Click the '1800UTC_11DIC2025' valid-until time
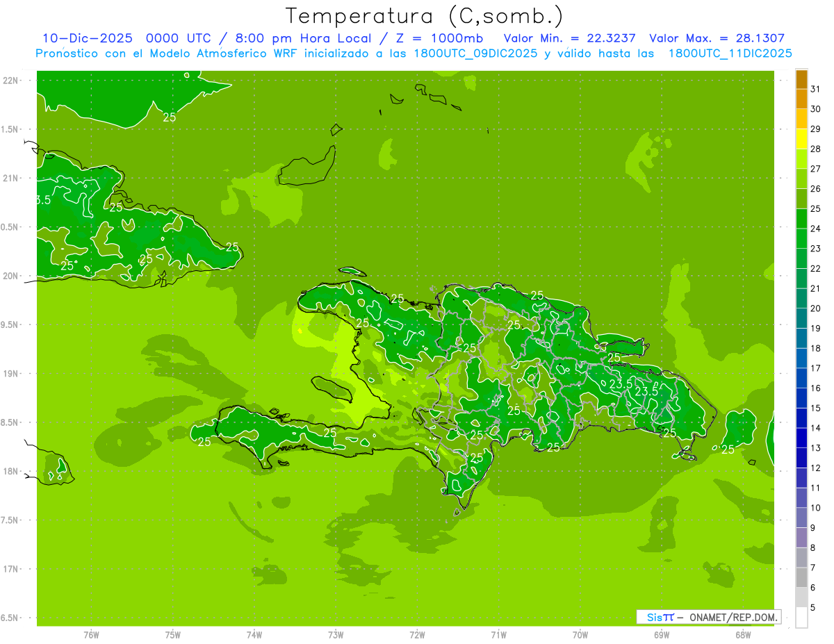The height and width of the screenshot is (644, 834). 730,53
